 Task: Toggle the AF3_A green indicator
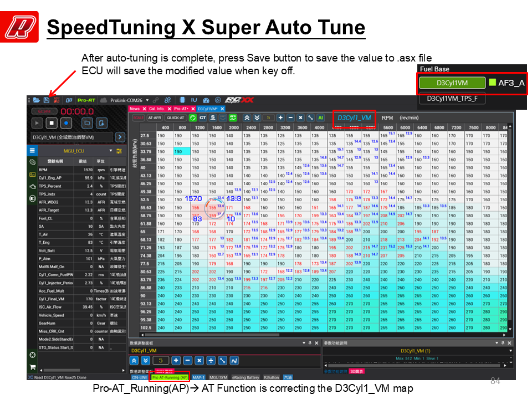pyautogui.click(x=492, y=82)
